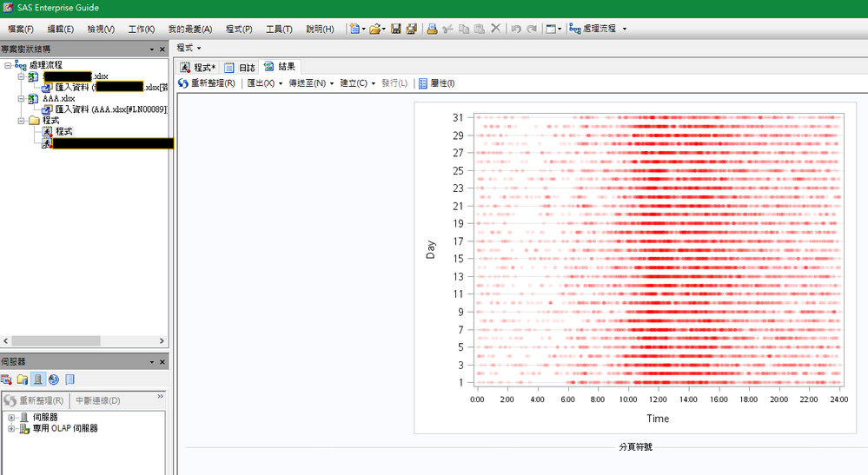
Task: Click the Save floppy disk icon
Action: (x=396, y=29)
